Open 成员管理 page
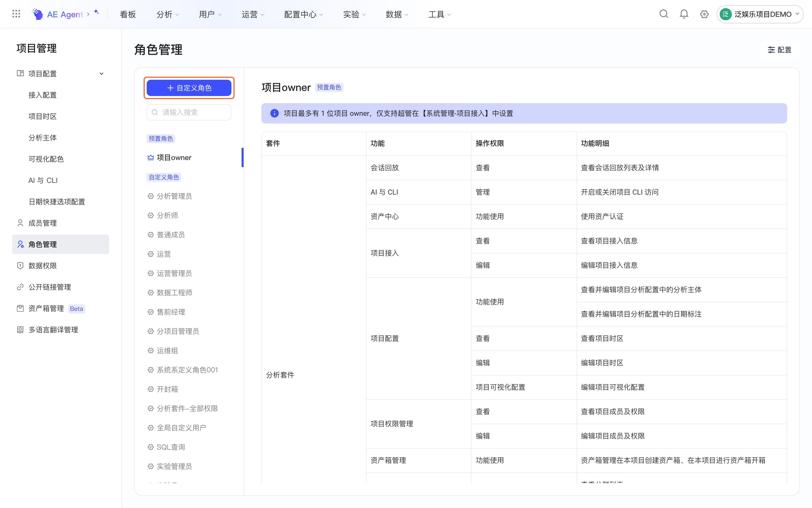 coord(60,223)
